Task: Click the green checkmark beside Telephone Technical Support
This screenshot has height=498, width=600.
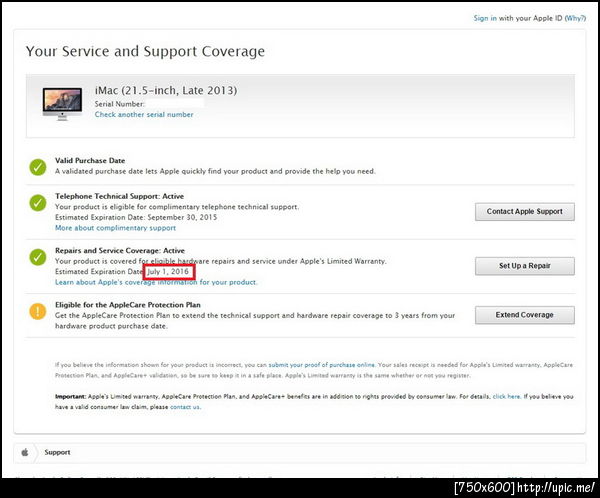Action: (38, 203)
